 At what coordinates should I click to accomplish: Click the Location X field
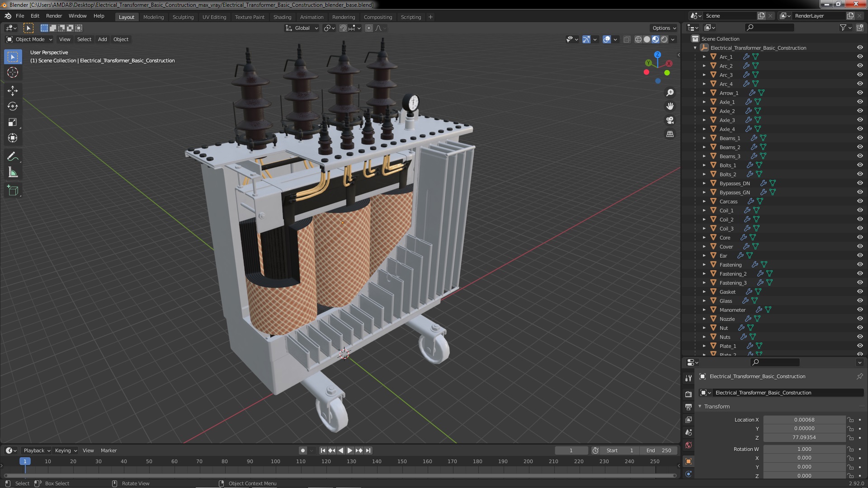coord(804,420)
